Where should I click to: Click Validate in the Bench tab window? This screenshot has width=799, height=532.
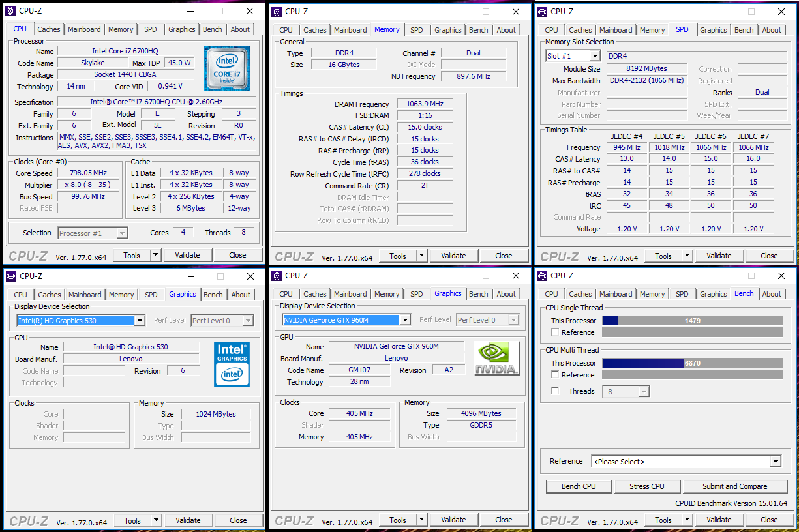pos(719,520)
